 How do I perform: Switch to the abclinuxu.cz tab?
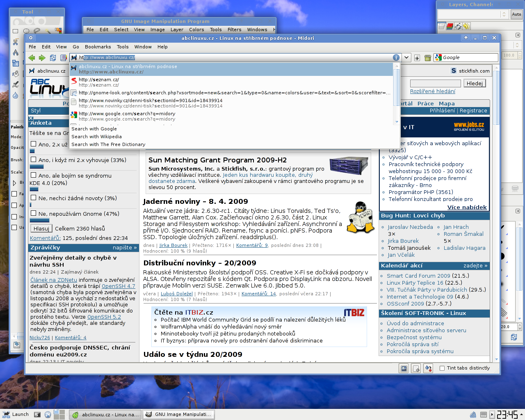coord(47,71)
